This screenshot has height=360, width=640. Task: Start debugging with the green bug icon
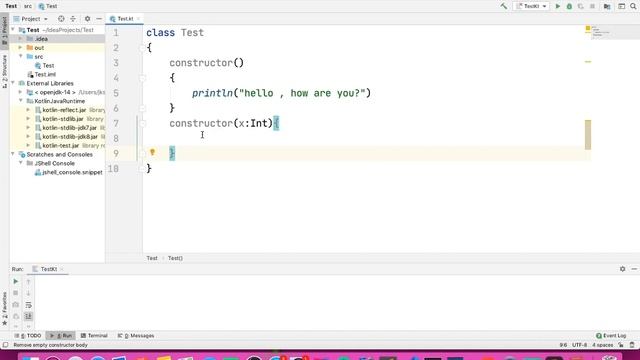[x=569, y=6]
